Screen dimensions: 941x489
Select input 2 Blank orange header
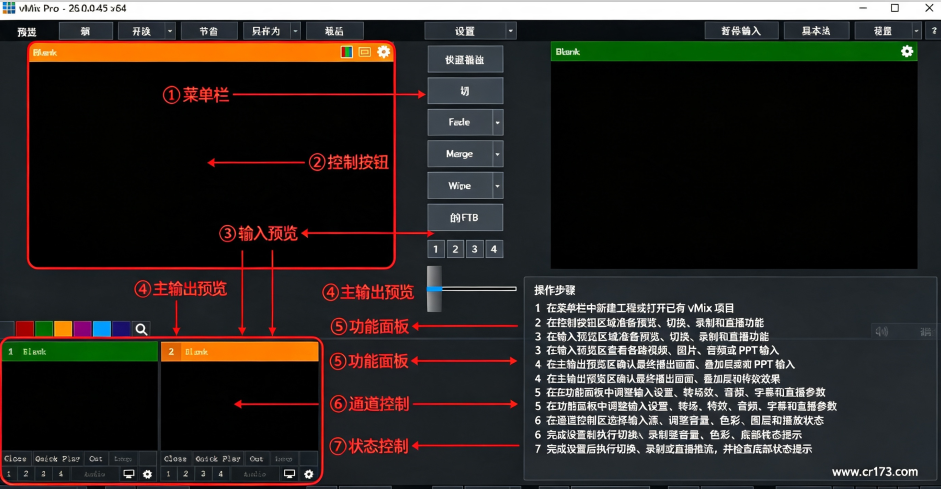click(x=240, y=352)
